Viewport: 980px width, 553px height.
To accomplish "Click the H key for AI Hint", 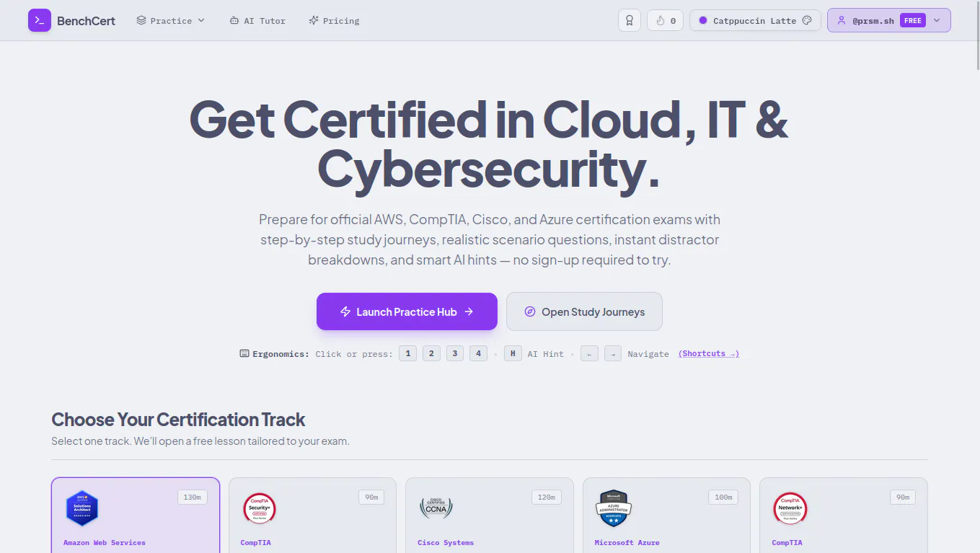I will (x=513, y=353).
